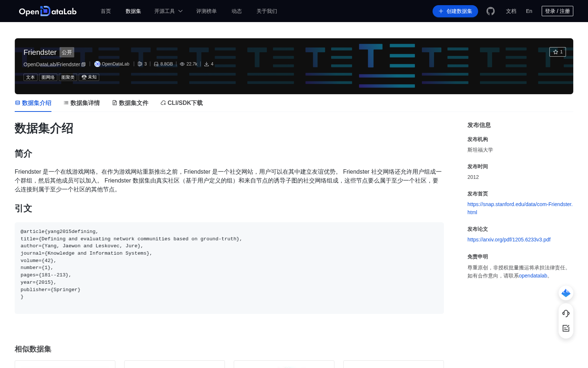This screenshot has width=588, height=368.
Task: Switch to the 数据集文件 tab
Action: click(x=130, y=103)
